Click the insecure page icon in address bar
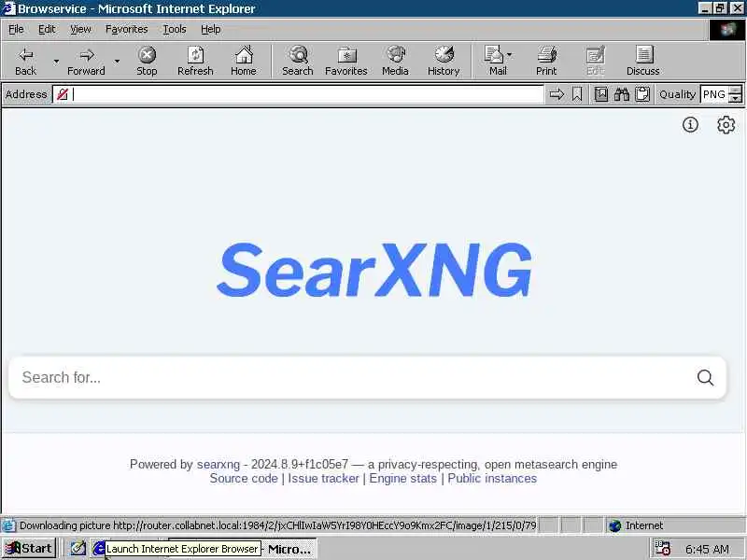 click(x=63, y=94)
